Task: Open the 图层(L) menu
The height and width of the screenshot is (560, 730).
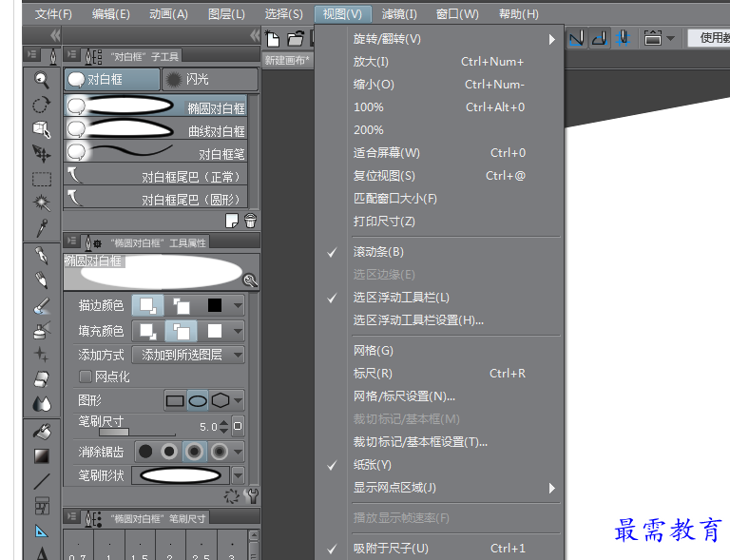Action: click(226, 14)
